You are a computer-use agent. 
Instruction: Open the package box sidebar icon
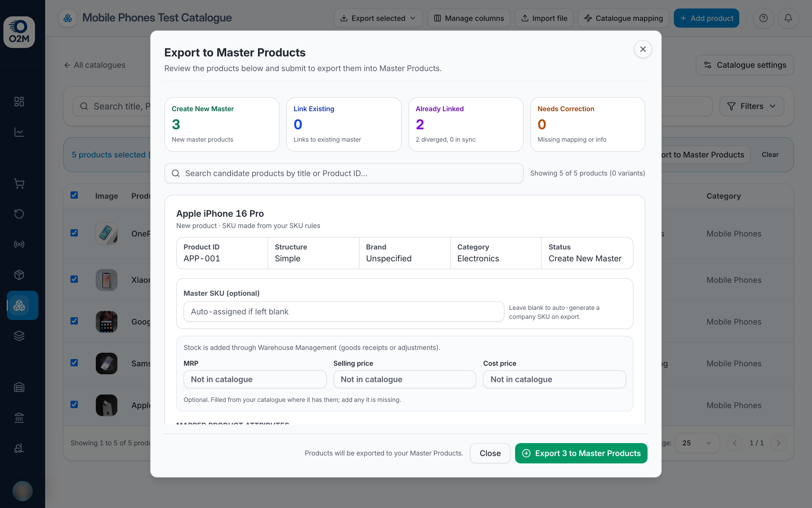click(19, 275)
